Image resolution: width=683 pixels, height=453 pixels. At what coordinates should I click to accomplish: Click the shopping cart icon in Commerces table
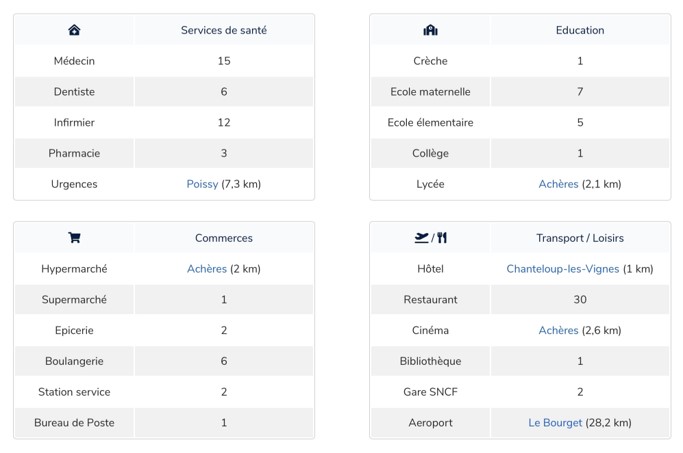(74, 238)
